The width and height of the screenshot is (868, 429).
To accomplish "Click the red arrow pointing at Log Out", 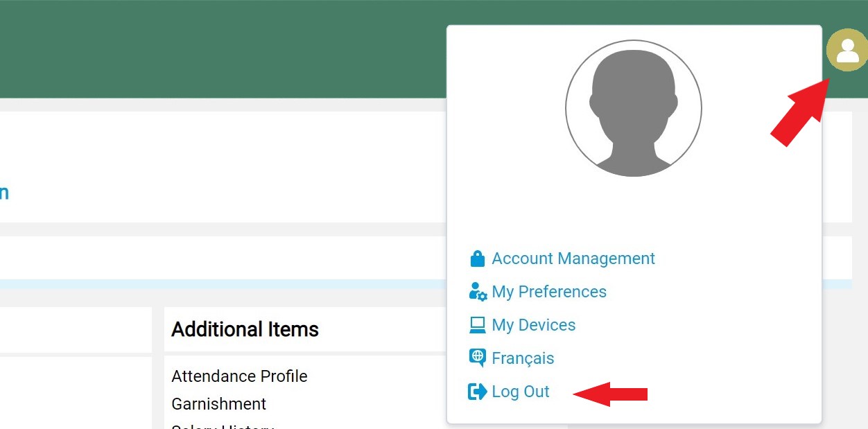I will 609,394.
